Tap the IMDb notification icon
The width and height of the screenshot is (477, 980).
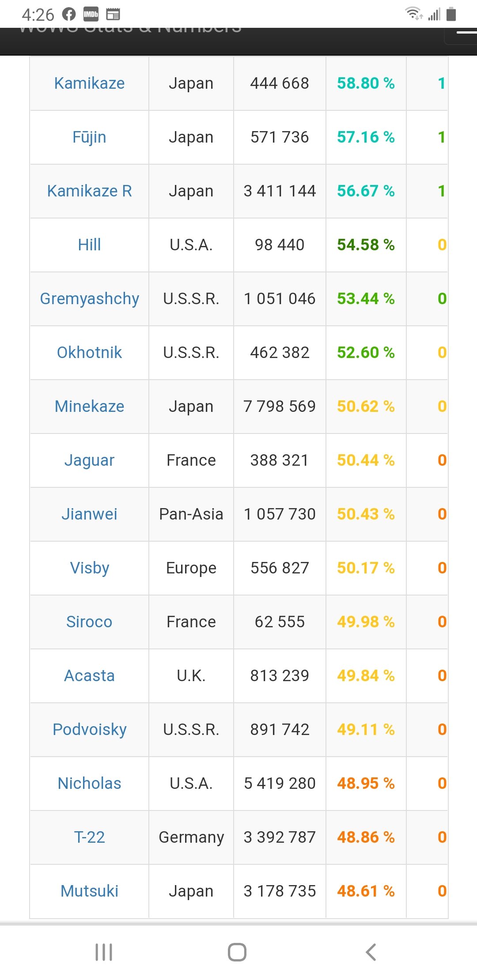pyautogui.click(x=91, y=15)
